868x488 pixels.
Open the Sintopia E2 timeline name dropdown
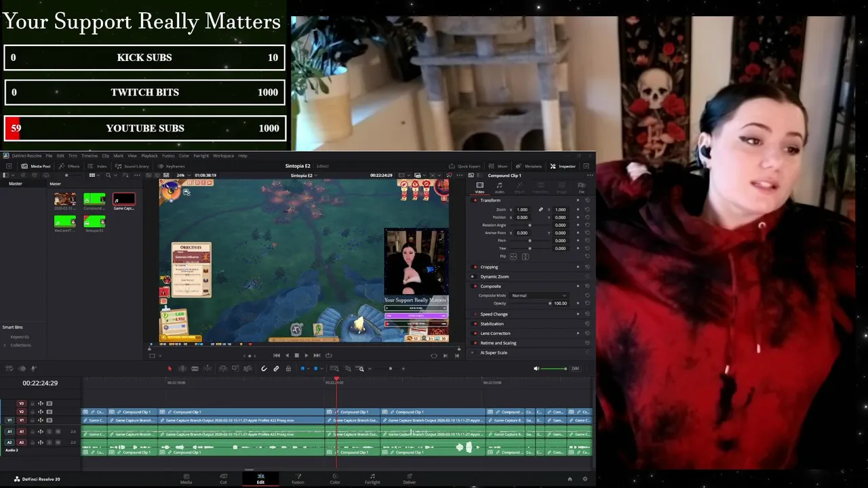click(304, 176)
